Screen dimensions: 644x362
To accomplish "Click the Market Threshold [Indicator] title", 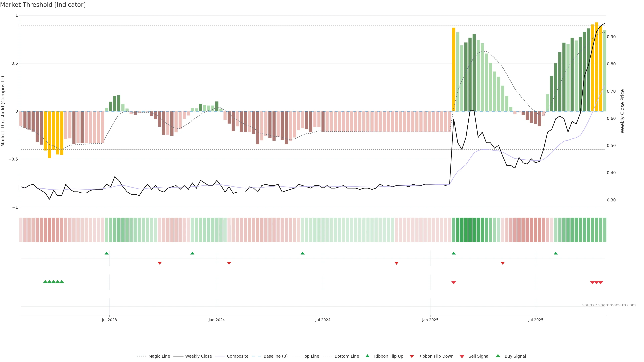I will 43,5.
